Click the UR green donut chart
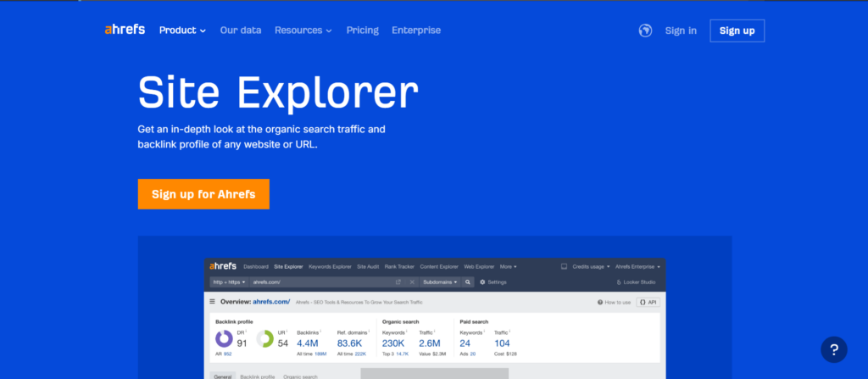The width and height of the screenshot is (868, 379). [x=264, y=338]
